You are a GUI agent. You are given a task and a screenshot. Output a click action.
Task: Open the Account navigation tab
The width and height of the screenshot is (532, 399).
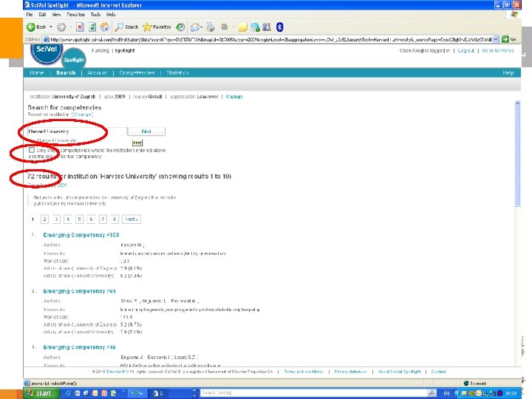pyautogui.click(x=97, y=72)
